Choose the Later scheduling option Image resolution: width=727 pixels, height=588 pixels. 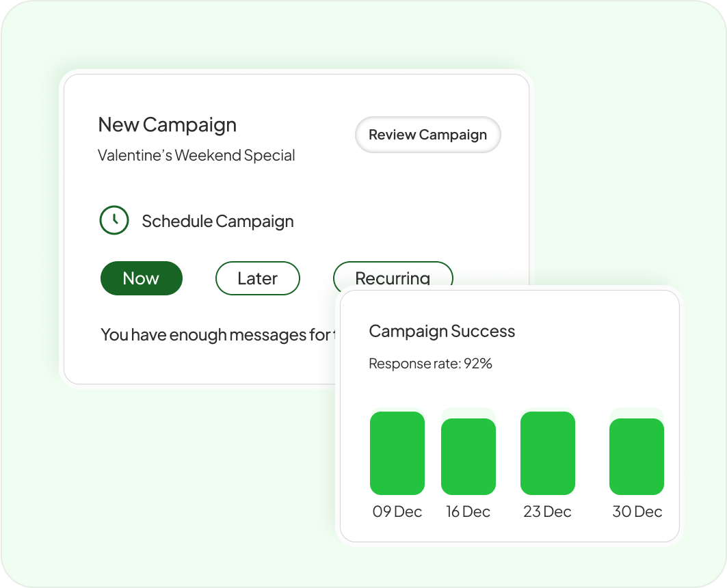tap(258, 278)
